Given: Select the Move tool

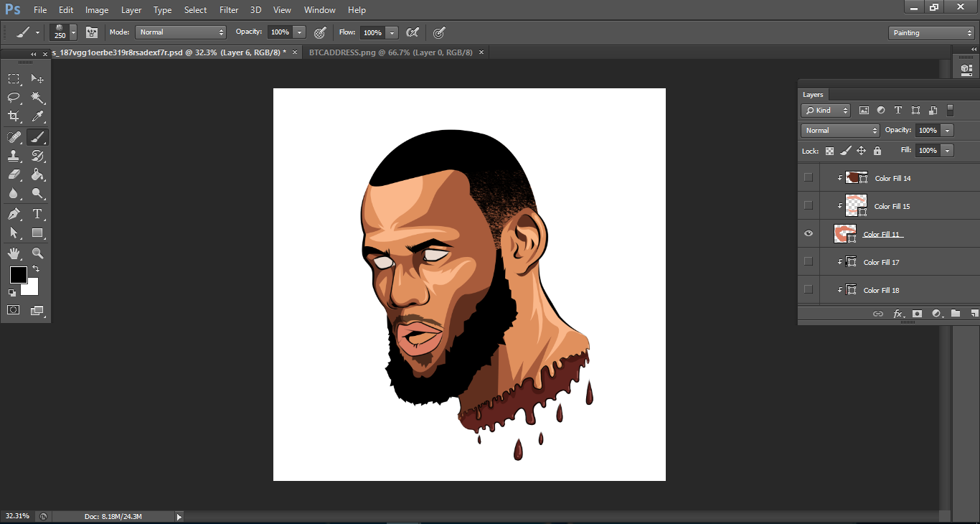Looking at the screenshot, I should coord(37,79).
